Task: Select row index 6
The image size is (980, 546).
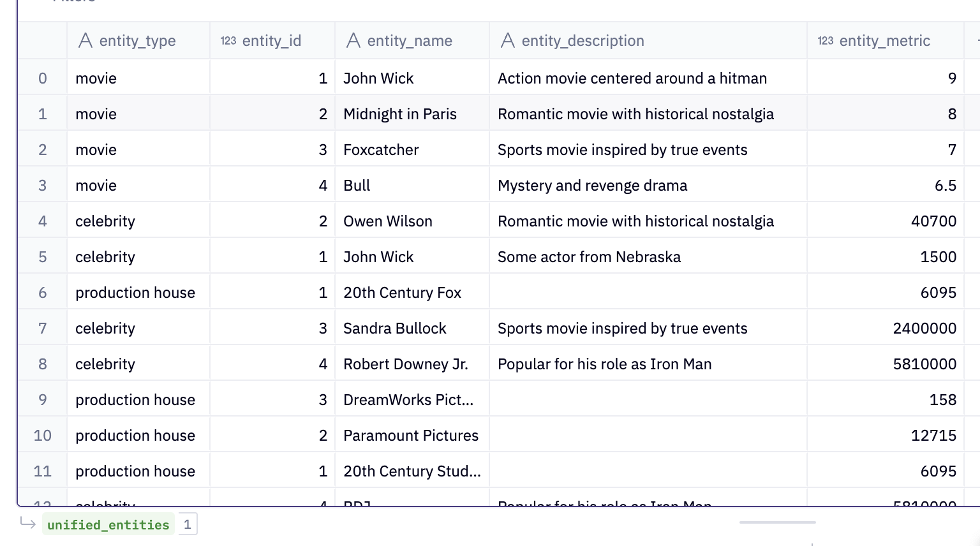Action: (x=43, y=293)
